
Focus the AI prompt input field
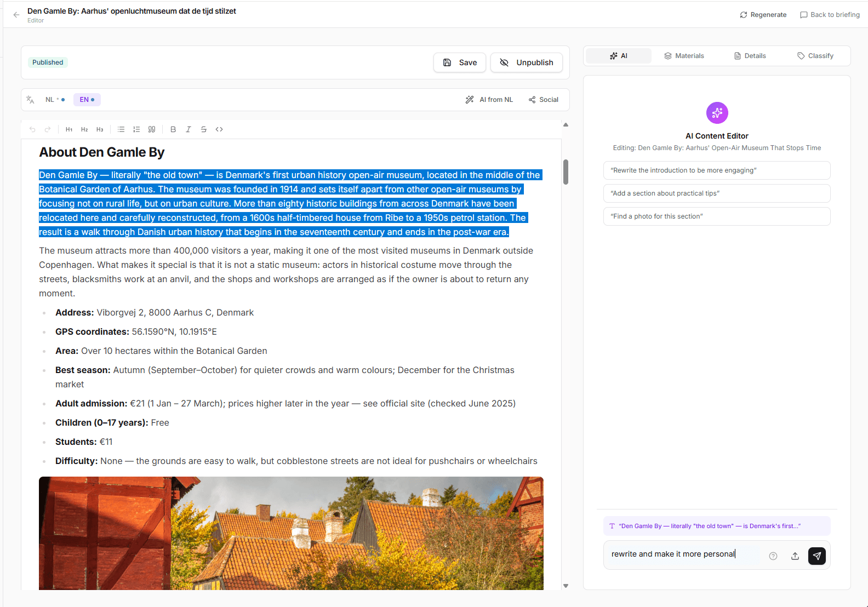point(685,554)
